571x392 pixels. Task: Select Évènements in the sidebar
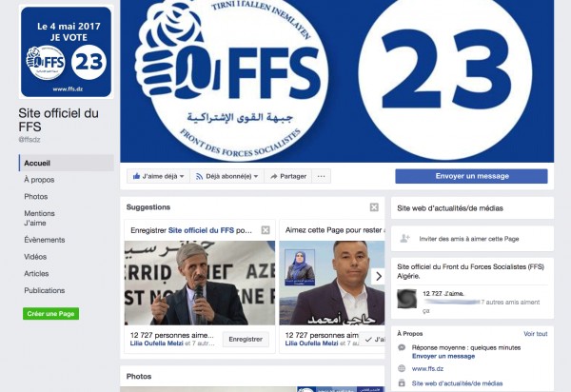[x=45, y=240]
